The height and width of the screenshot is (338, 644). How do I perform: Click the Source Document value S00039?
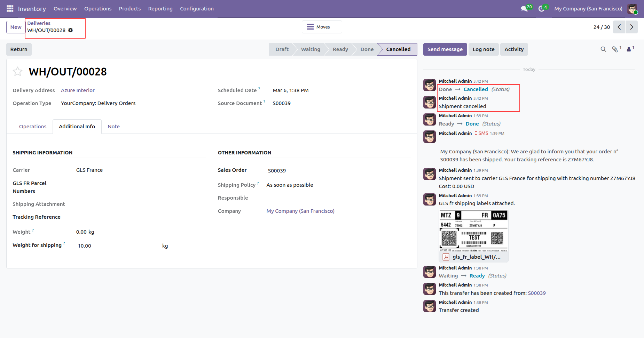282,103
